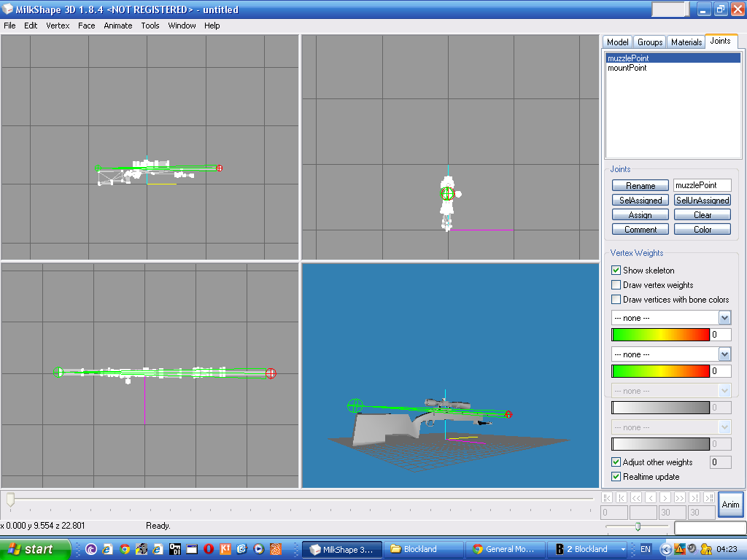The width and height of the screenshot is (747, 560).
Task: Uncheck the Show skeleton checkbox
Action: (616, 271)
